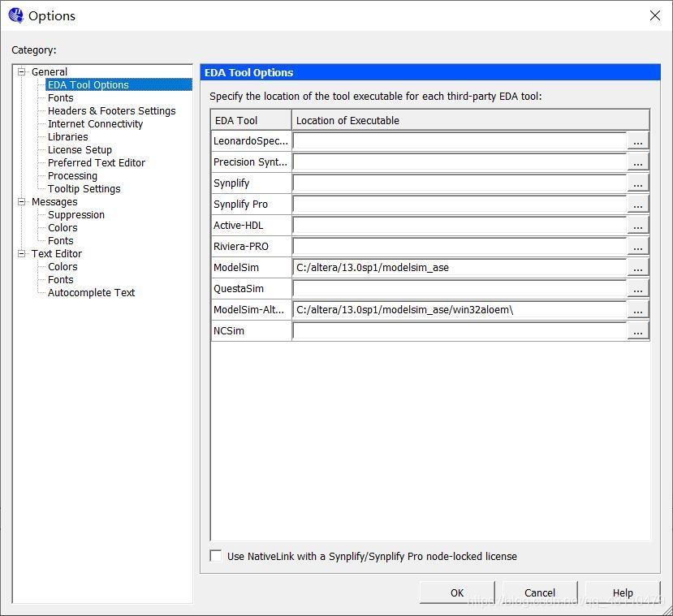
Task: Select Preferred Text Editor category
Action: (97, 162)
